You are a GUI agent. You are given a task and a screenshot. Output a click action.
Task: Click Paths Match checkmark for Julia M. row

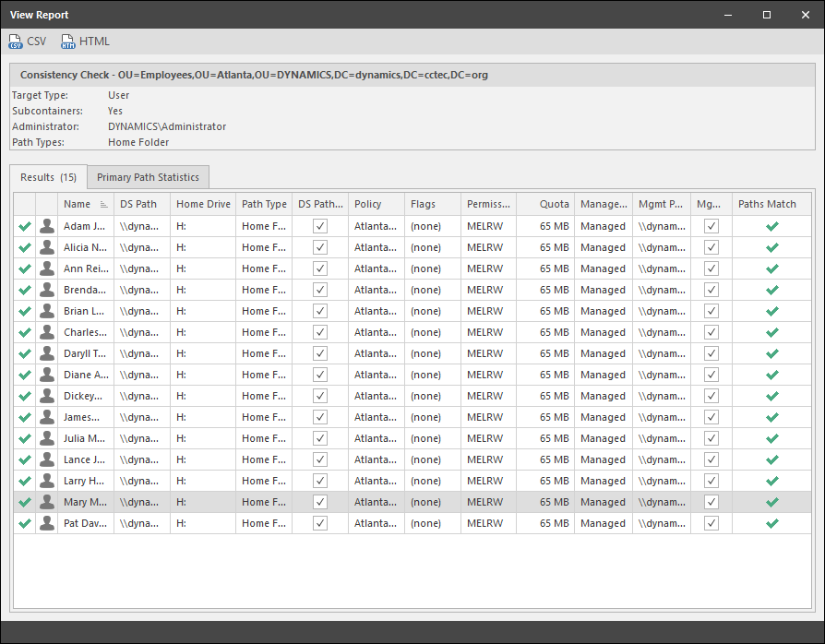[772, 438]
